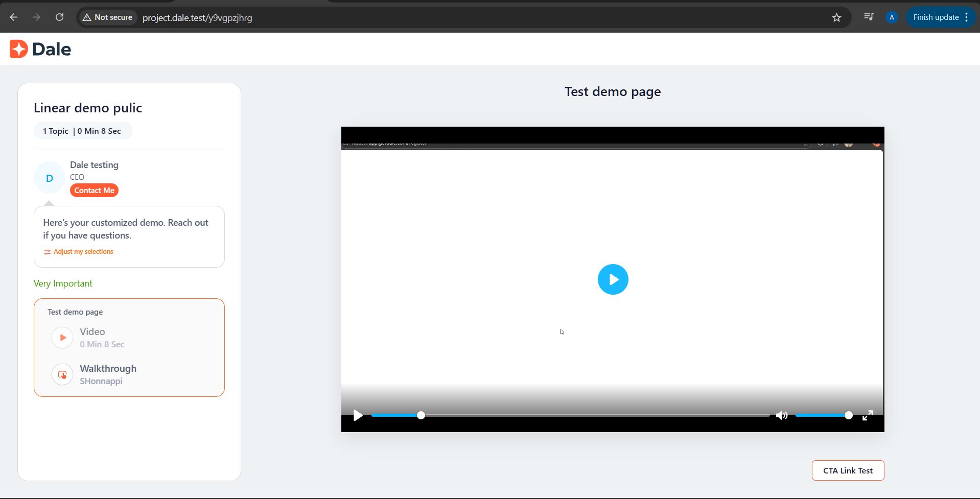
Task: Click the Adjust my selections slider icon
Action: pos(47,252)
